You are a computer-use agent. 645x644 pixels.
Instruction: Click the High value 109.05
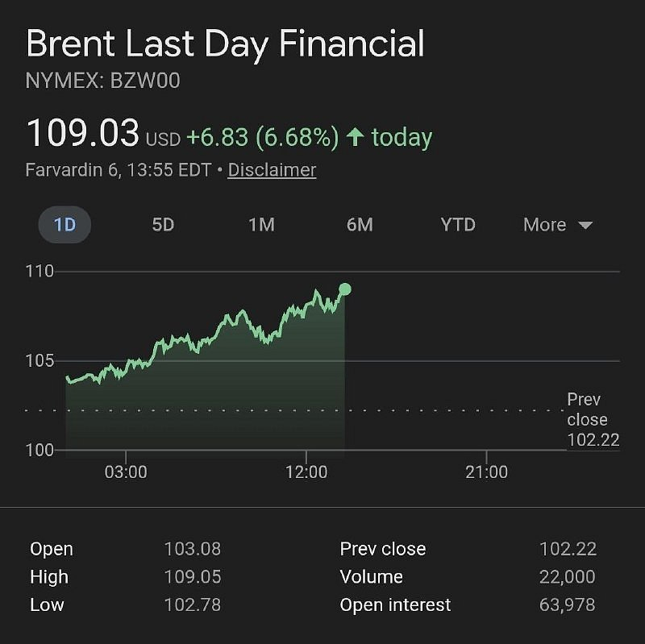coord(192,577)
